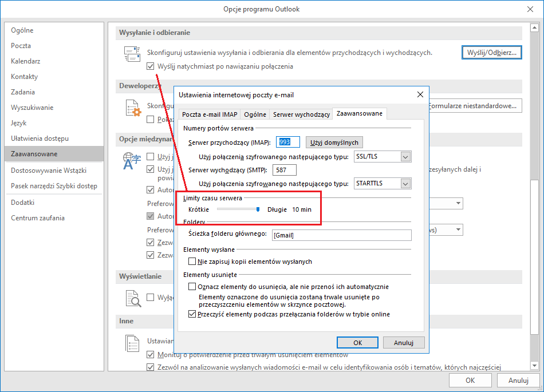Close the Outlook options window
The height and width of the screenshot is (392, 544).
pos(530,9)
